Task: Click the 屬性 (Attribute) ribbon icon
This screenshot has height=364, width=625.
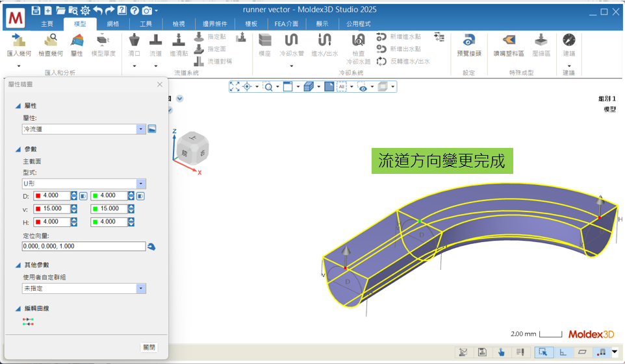Action: coord(77,41)
